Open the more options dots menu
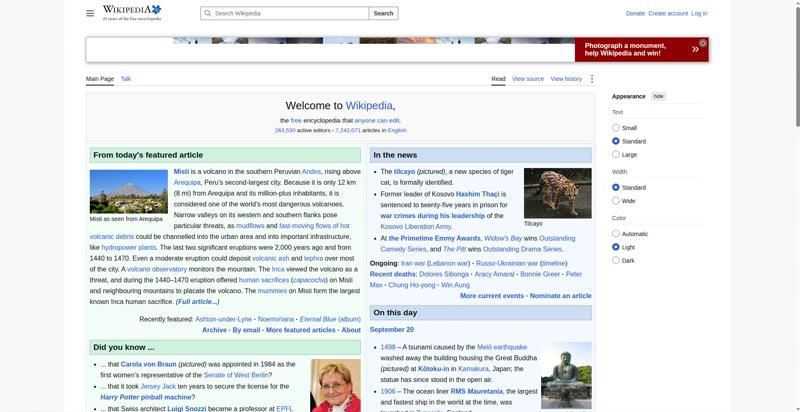This screenshot has height=412, width=800. 592,79
